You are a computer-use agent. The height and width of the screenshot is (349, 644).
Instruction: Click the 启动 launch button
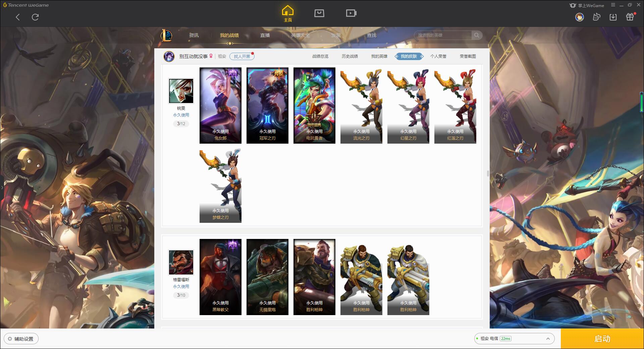(602, 339)
